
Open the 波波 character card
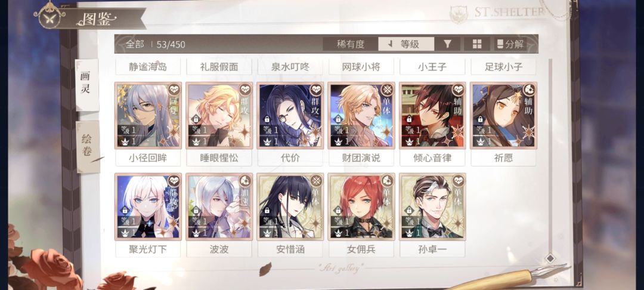219,206
